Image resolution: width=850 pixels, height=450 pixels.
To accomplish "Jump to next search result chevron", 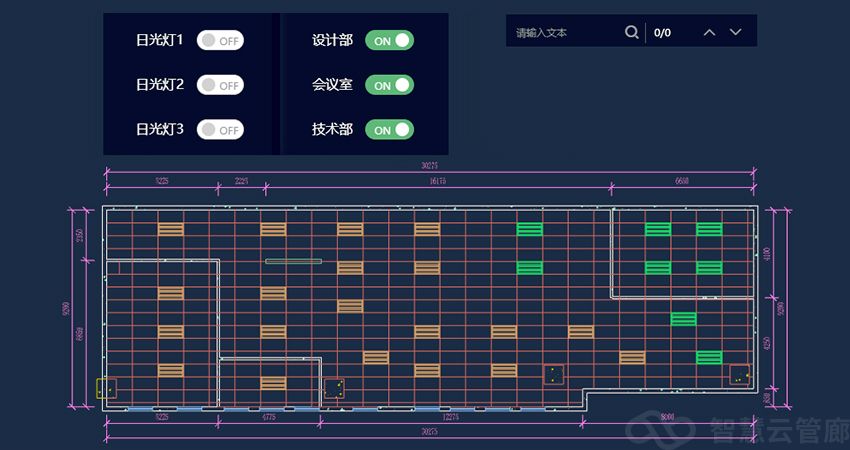I will [x=736, y=32].
